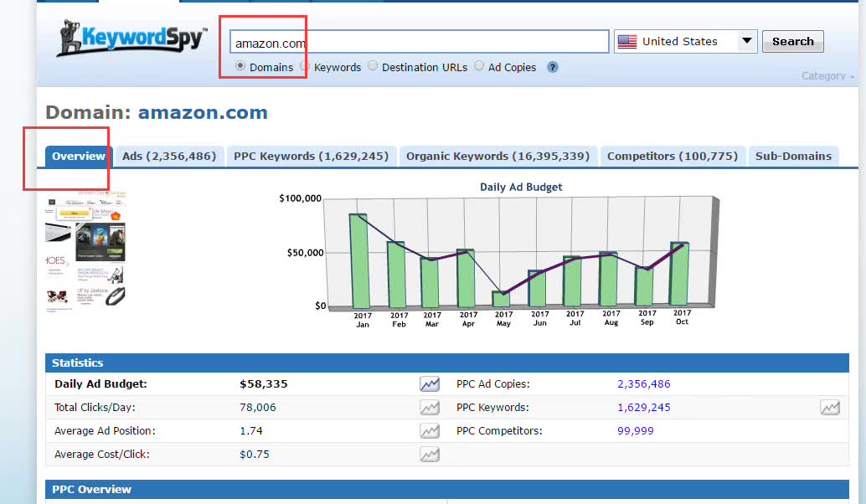
Task: Select the Destination URLs radio button
Action: tap(373, 65)
